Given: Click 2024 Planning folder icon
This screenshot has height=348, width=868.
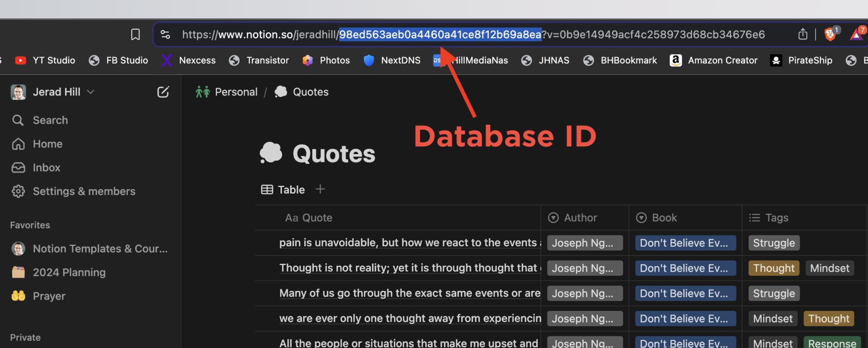Looking at the screenshot, I should coord(19,273).
